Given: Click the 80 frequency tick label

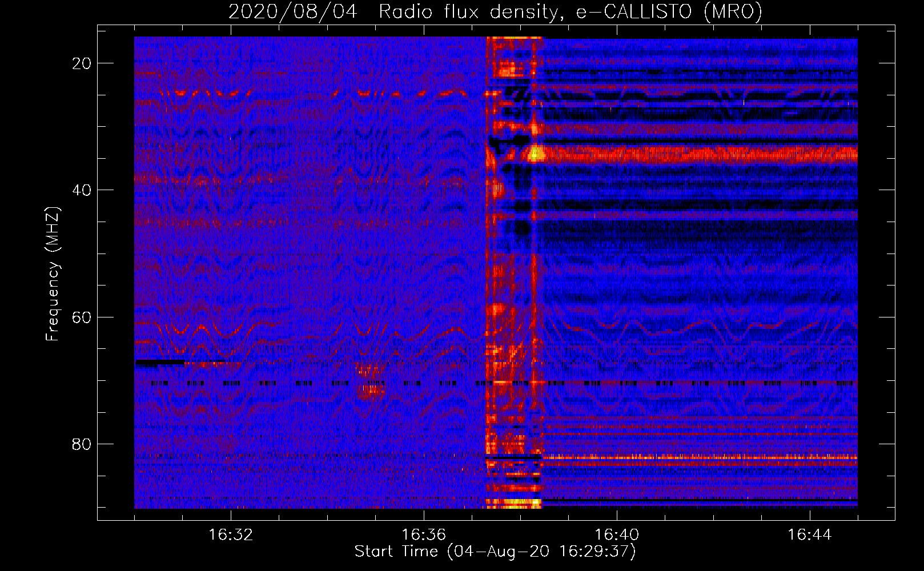Looking at the screenshot, I should [82, 444].
